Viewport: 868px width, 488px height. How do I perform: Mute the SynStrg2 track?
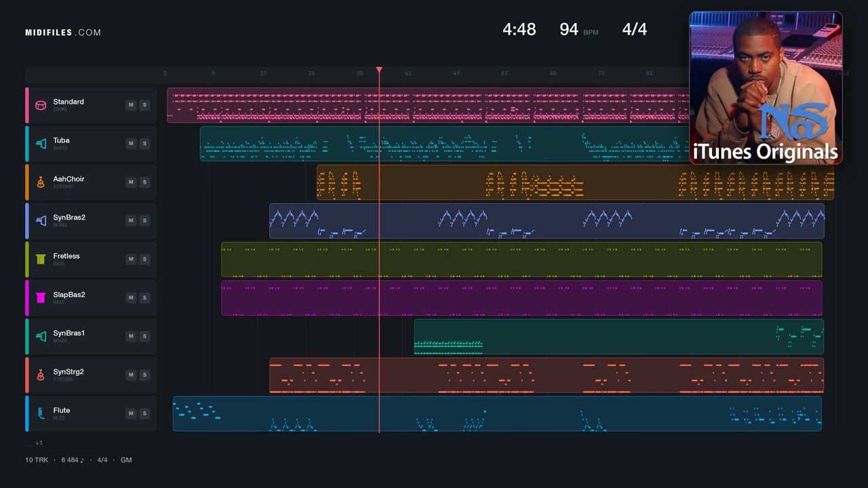131,375
